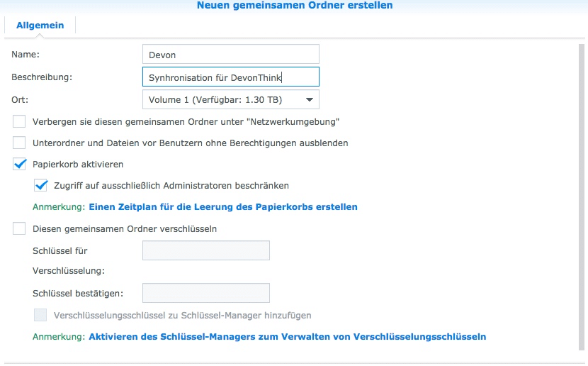The height and width of the screenshot is (366, 588).
Task: Switch to the Allgemein tab
Action: coord(40,26)
